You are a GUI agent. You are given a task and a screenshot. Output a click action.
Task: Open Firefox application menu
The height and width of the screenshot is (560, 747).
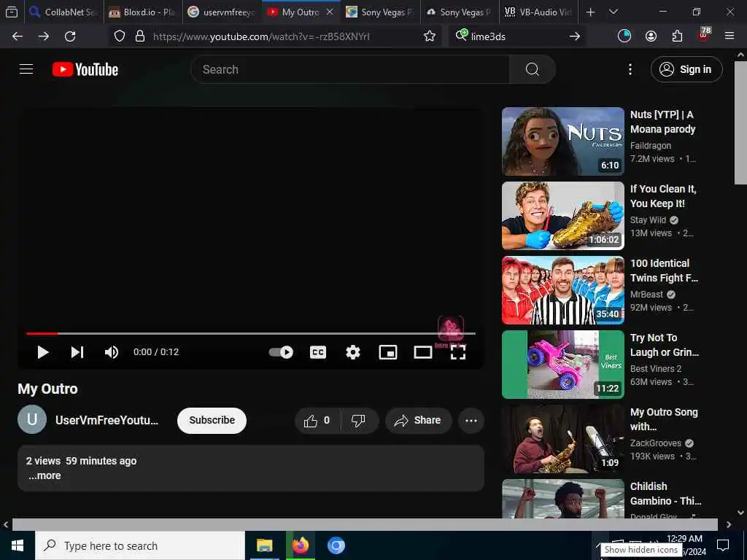(729, 36)
